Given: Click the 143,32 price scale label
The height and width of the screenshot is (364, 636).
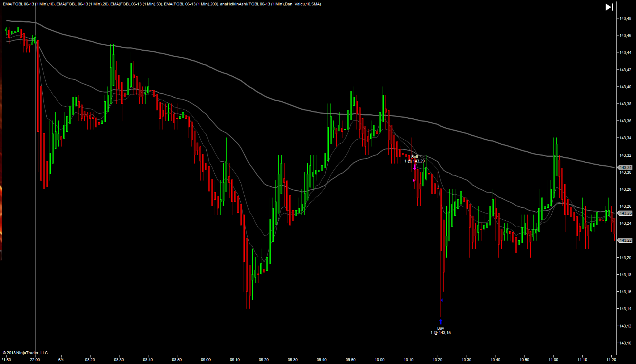Looking at the screenshot, I should coord(626,155).
